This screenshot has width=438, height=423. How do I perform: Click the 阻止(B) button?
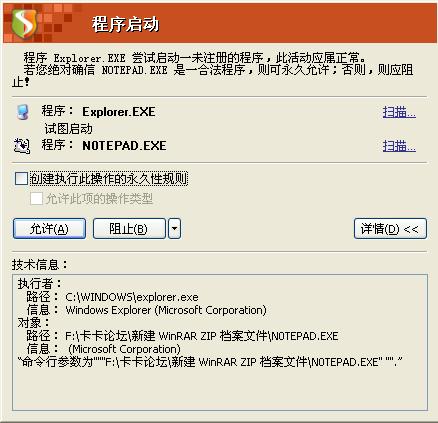pos(129,229)
